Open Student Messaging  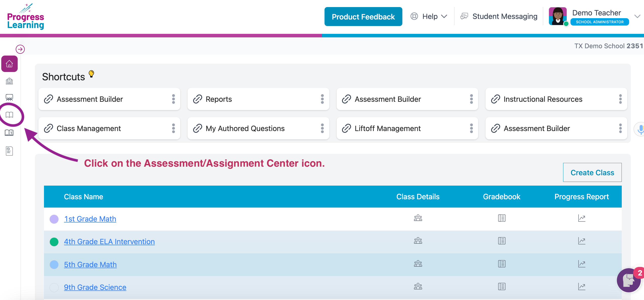(499, 16)
